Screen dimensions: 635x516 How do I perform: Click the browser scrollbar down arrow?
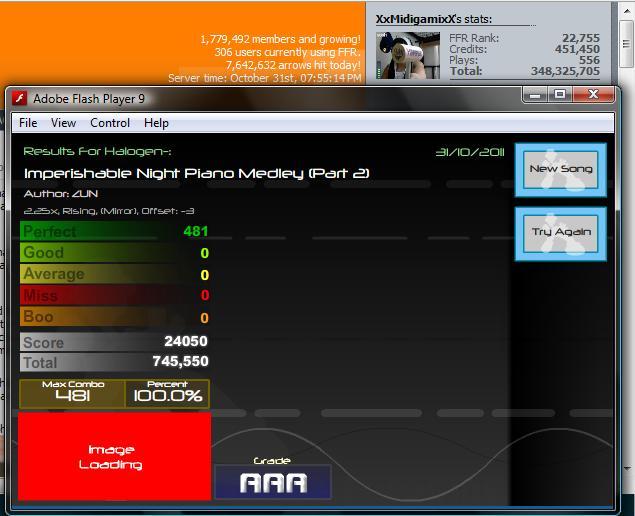(626, 469)
